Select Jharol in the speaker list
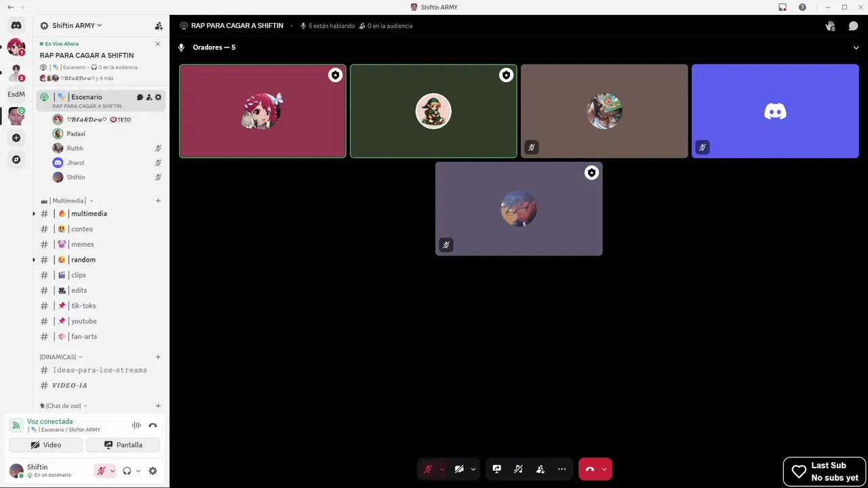The width and height of the screenshot is (868, 488). (107, 163)
